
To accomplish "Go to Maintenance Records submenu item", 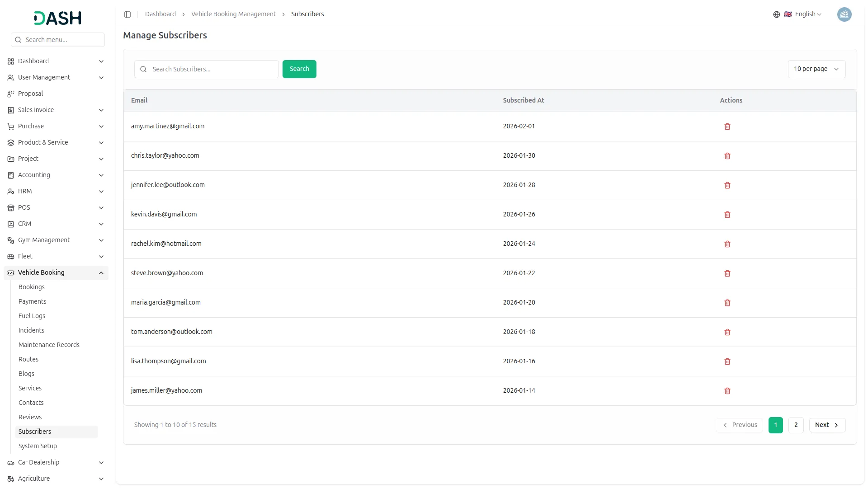I will tap(49, 345).
